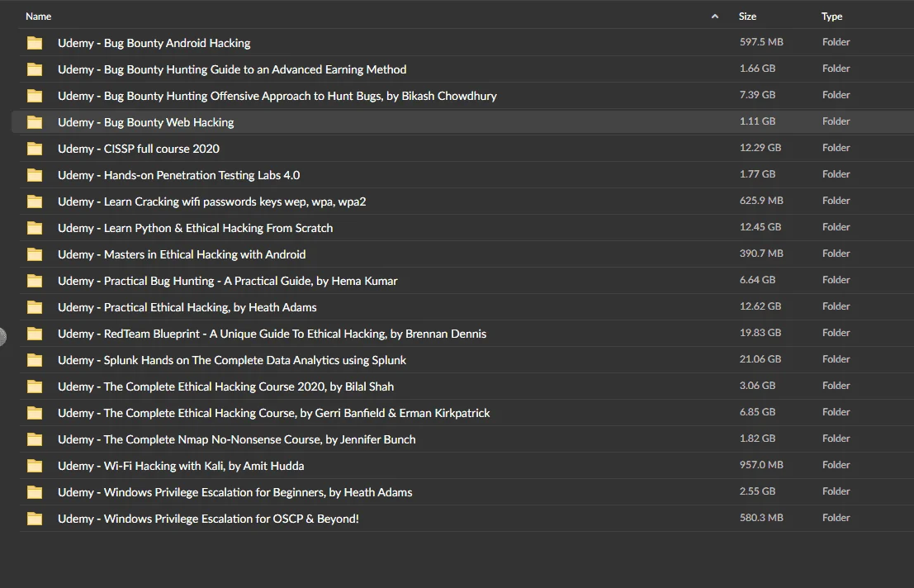Image resolution: width=914 pixels, height=588 pixels.
Task: Click folder icon for Cracking wifi passwords course
Action: pyautogui.click(x=35, y=202)
